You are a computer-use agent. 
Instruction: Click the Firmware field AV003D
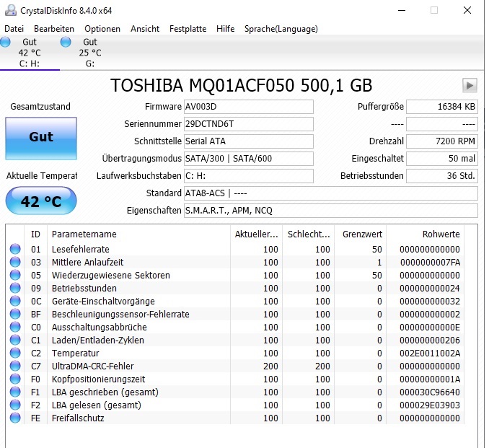[249, 107]
